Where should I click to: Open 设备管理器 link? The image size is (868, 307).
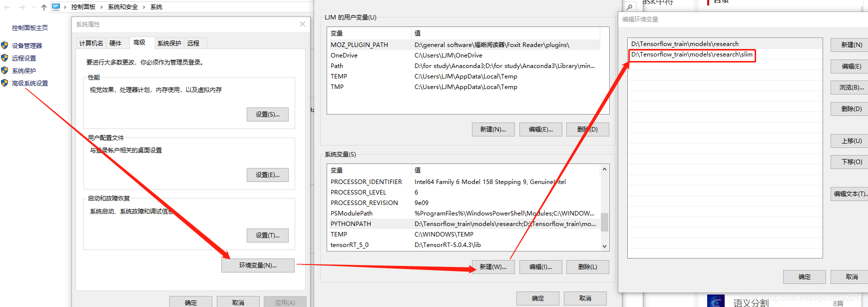[27, 45]
